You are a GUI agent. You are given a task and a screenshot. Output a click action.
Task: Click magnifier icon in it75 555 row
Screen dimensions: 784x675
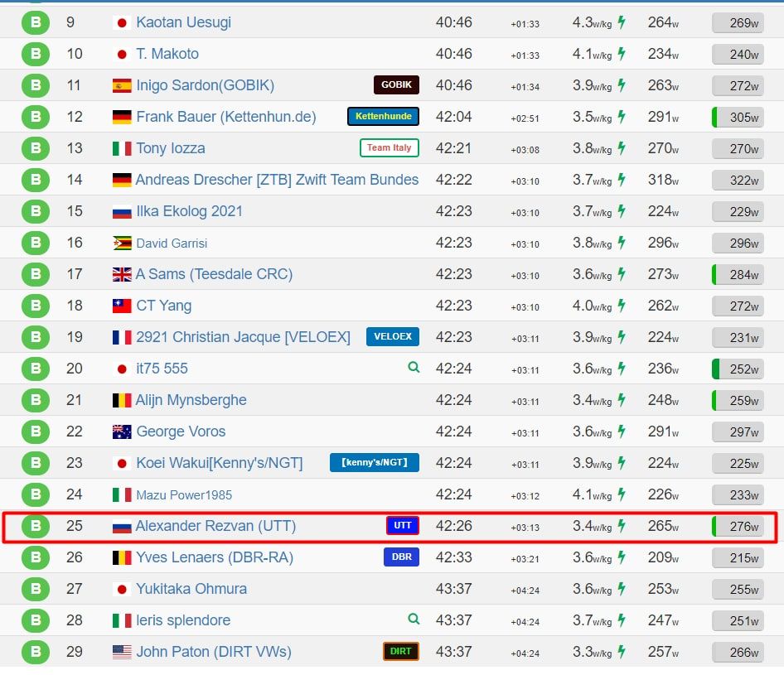(x=414, y=367)
